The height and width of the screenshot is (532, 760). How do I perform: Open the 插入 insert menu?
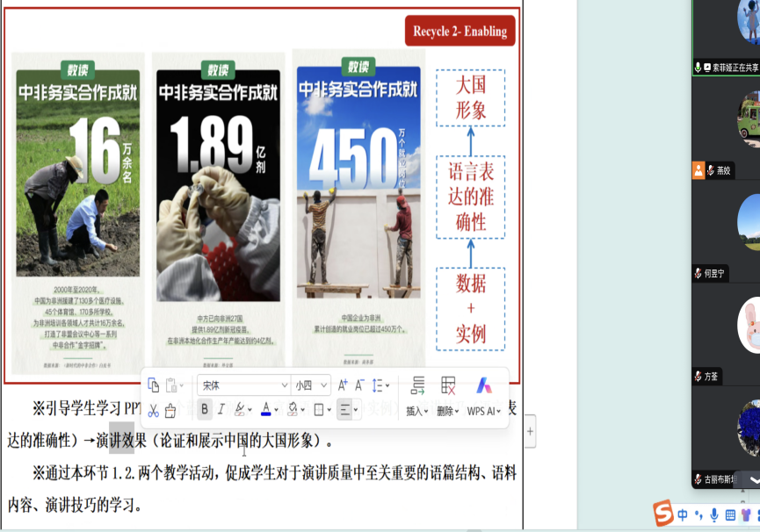(x=416, y=411)
